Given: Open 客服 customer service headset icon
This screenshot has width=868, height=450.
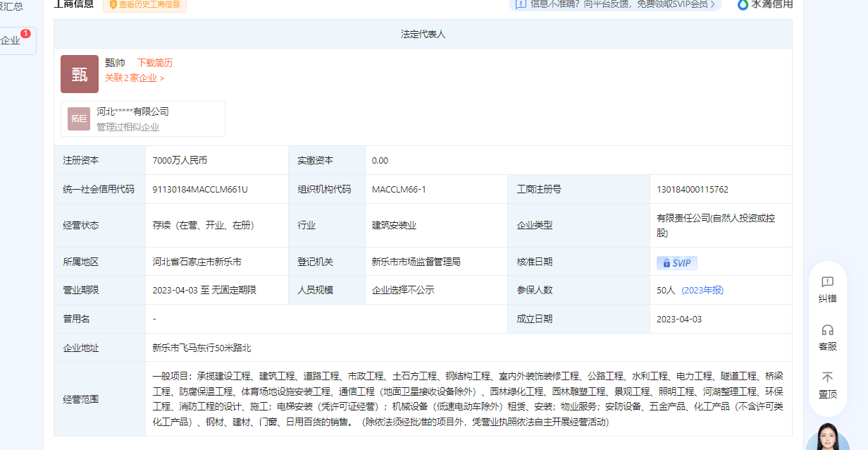Looking at the screenshot, I should coord(827,330).
